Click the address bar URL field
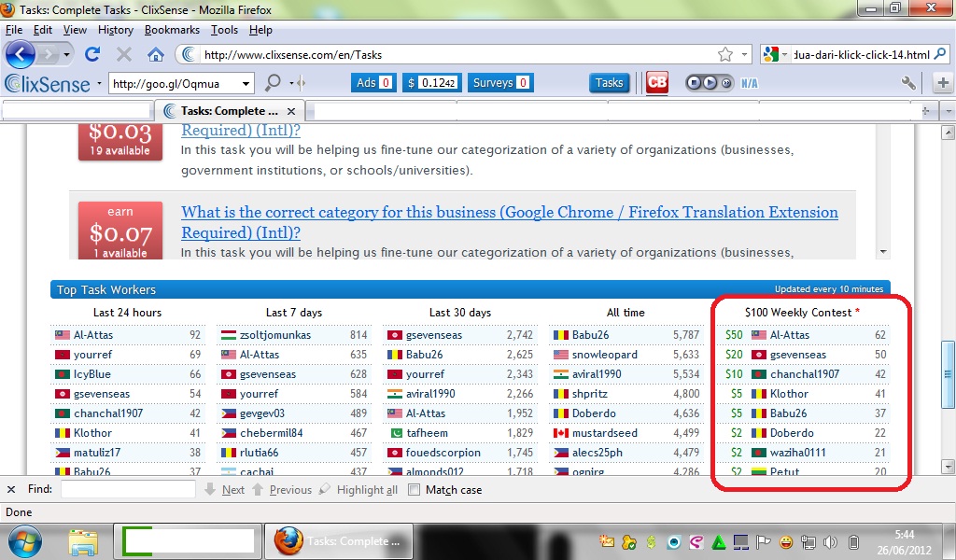The image size is (956, 560). point(457,55)
